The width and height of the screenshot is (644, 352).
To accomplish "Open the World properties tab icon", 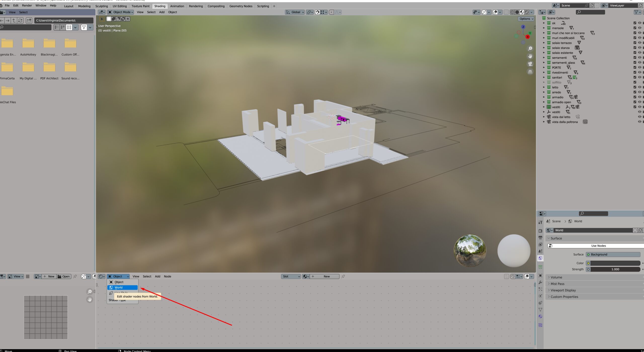I will pos(540,258).
